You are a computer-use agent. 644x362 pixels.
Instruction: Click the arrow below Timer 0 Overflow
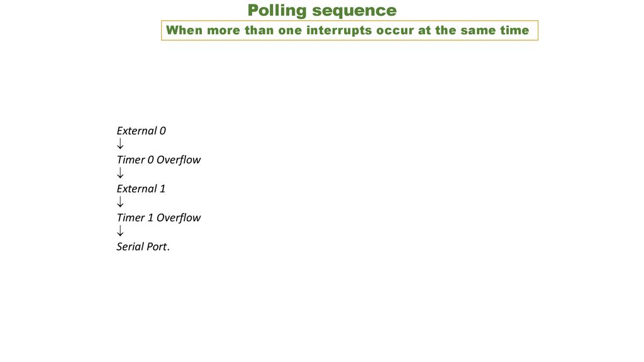[x=120, y=173]
